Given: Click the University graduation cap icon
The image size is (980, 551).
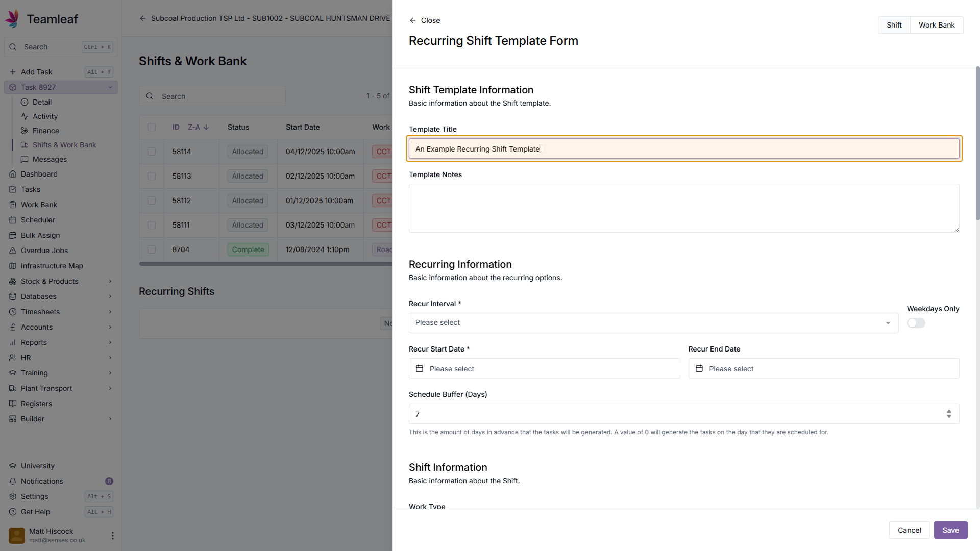Looking at the screenshot, I should click(13, 466).
